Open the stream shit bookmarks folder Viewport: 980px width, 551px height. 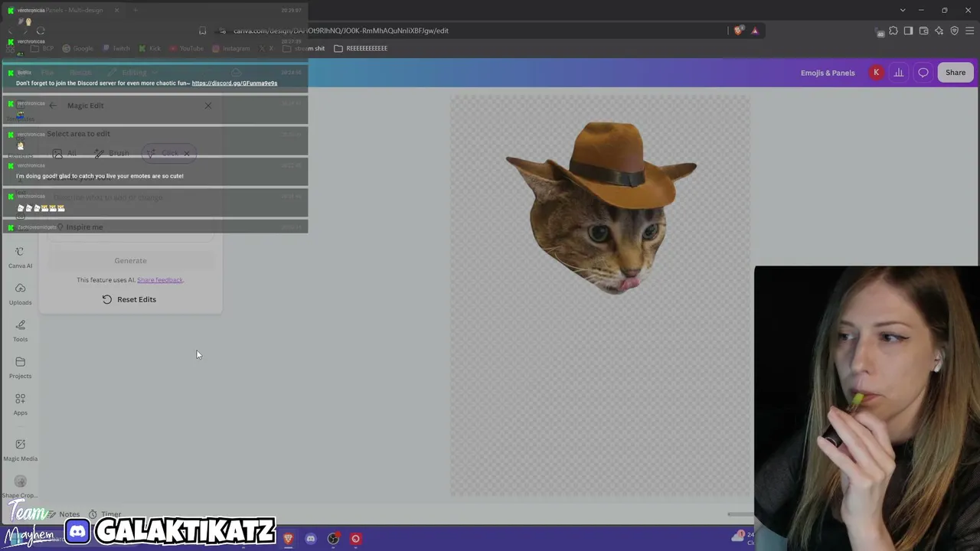coord(304,48)
